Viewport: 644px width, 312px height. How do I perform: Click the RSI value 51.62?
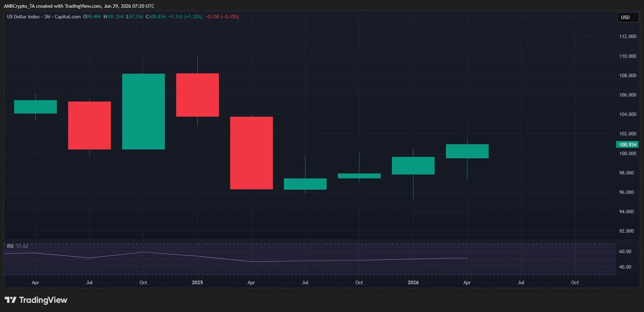pyautogui.click(x=22, y=246)
